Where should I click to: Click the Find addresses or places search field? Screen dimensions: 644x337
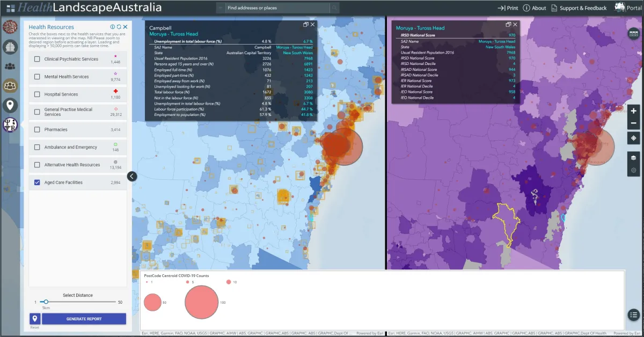tap(274, 8)
